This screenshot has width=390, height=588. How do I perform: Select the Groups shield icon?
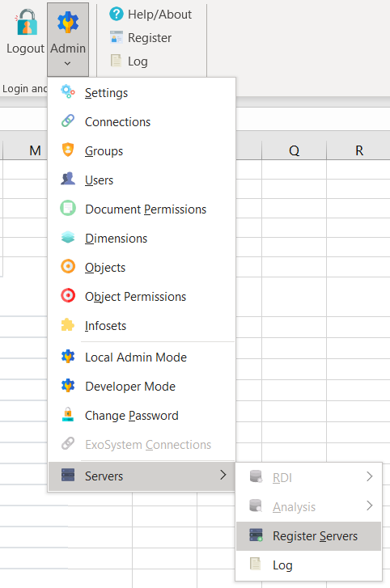pyautogui.click(x=68, y=150)
